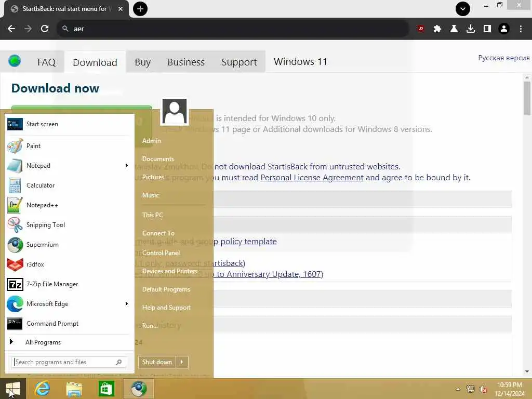Click the Shut down button
This screenshot has width=532, height=399.
coord(157,362)
